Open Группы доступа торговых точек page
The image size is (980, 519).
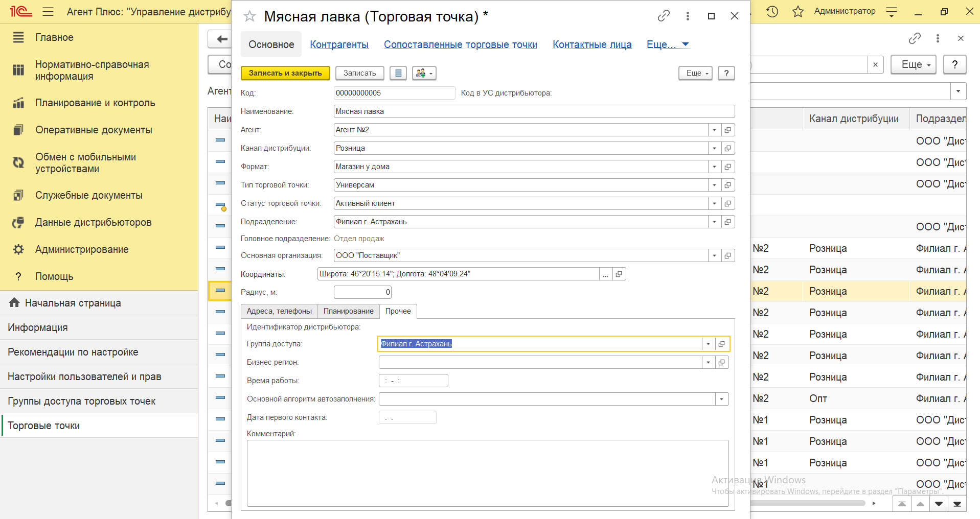(x=99, y=401)
